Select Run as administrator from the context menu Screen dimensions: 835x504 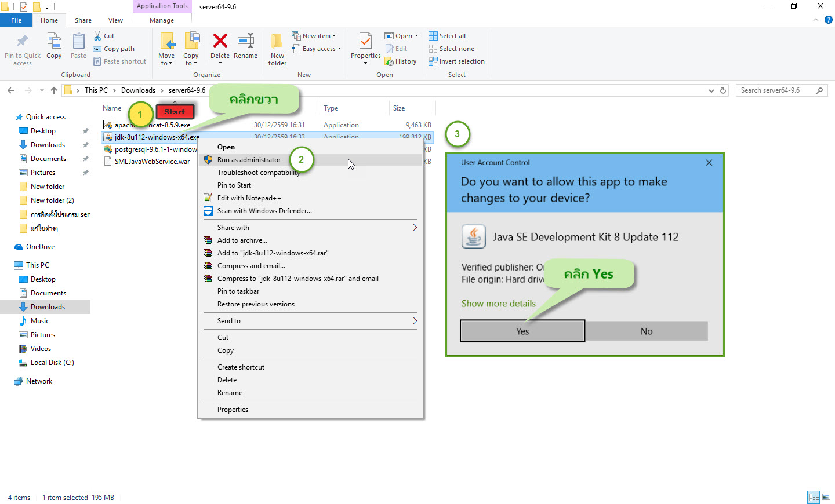tap(249, 159)
